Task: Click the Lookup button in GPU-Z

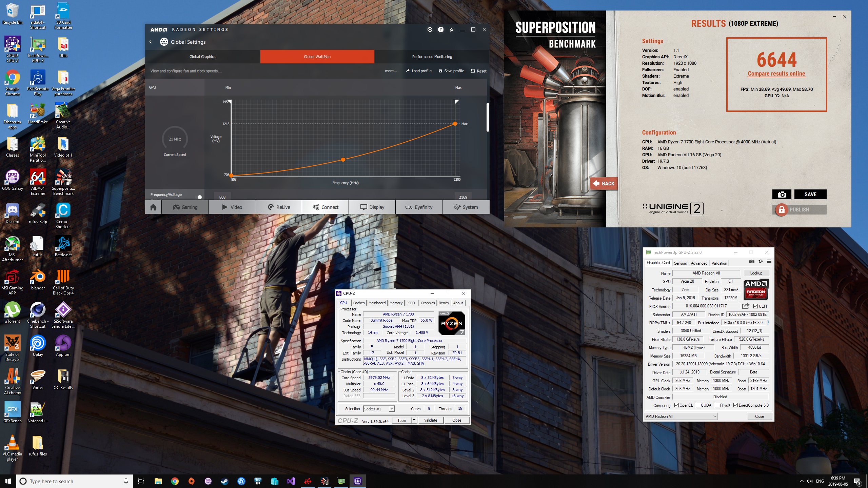Action: [x=756, y=273]
